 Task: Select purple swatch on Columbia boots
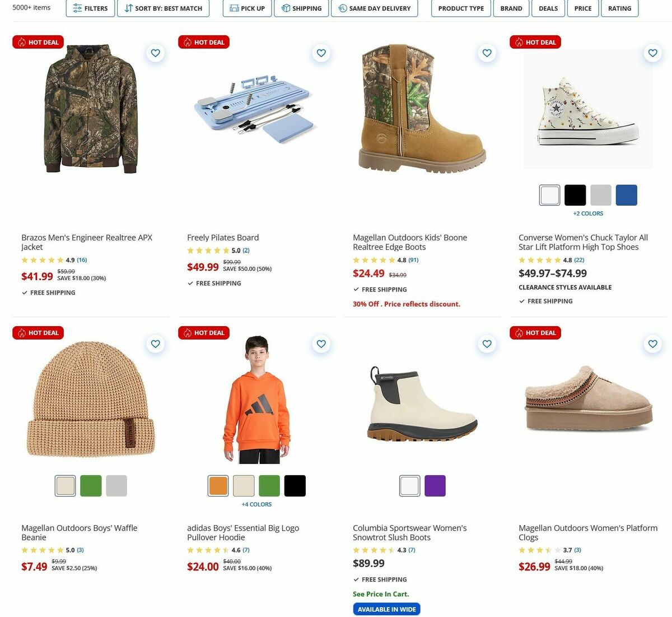coord(435,486)
